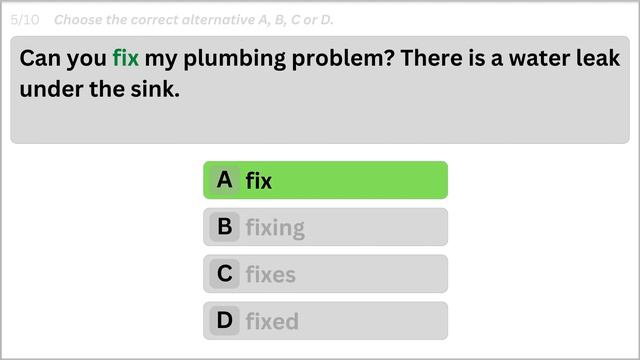Click the green 'fix' word in sentence

pyautogui.click(x=126, y=58)
